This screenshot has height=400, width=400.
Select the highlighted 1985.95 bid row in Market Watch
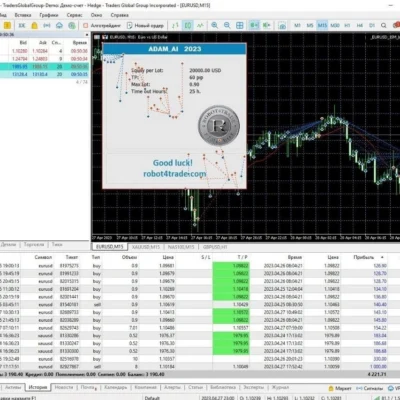click(45, 67)
